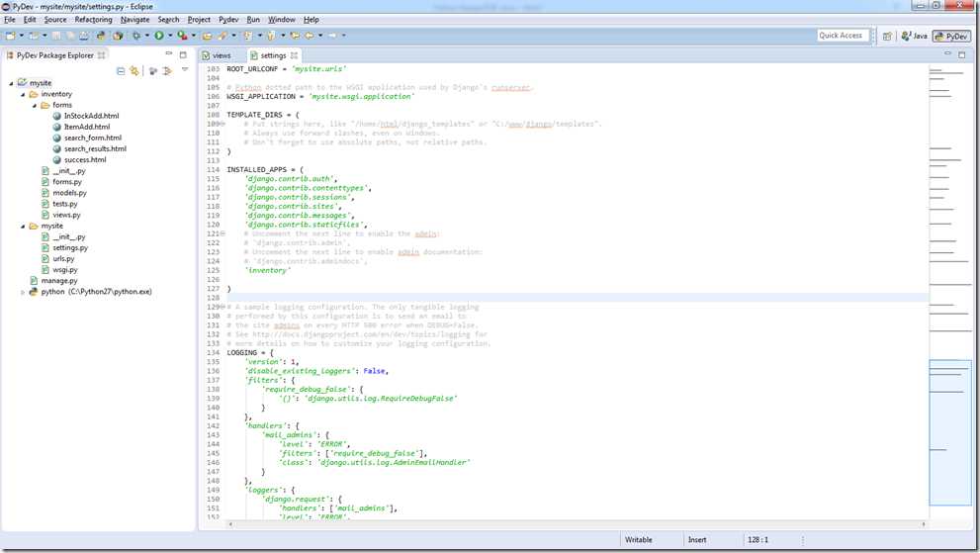
Task: Click the Open Perspective icon
Action: coord(887,37)
